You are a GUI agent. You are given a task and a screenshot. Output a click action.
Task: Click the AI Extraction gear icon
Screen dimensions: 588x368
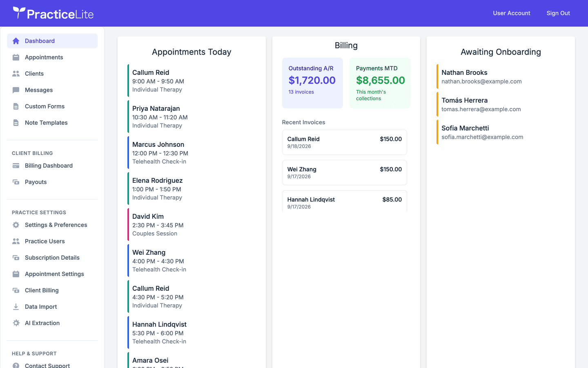[16, 323]
